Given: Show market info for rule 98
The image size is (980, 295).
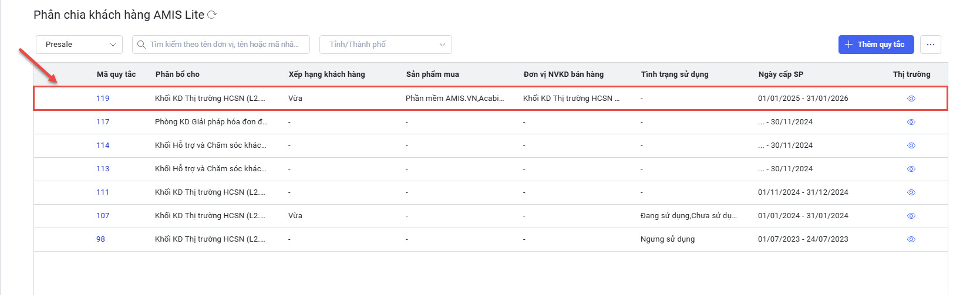Looking at the screenshot, I should coord(911,239).
